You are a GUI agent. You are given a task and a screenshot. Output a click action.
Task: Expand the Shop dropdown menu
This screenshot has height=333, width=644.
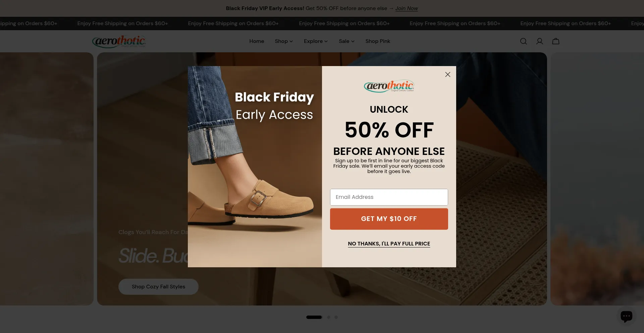pyautogui.click(x=284, y=41)
